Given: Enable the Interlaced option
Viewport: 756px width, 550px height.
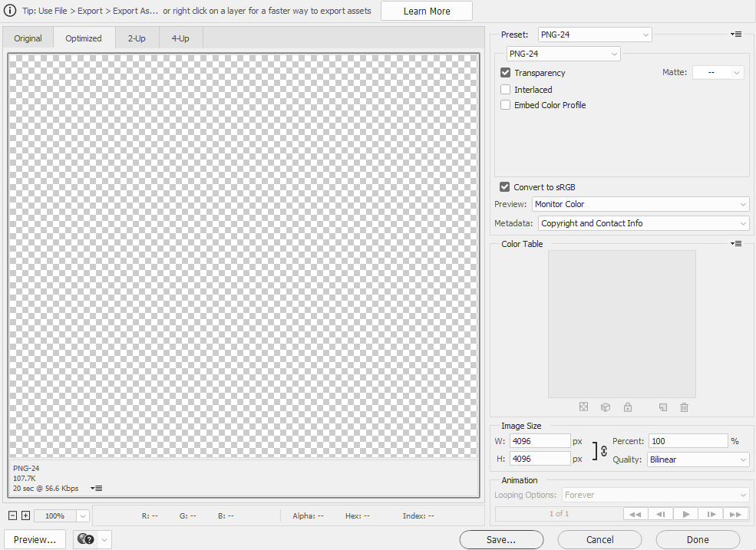Looking at the screenshot, I should click(x=505, y=89).
